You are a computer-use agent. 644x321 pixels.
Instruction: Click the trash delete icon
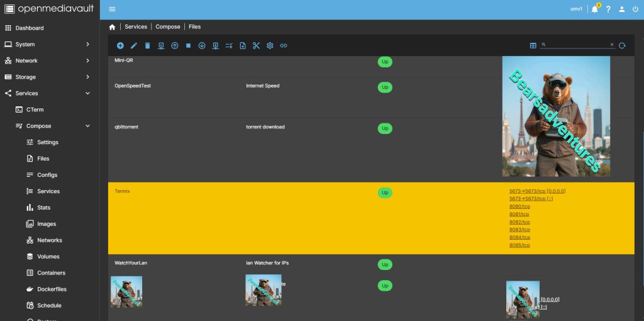pos(147,45)
